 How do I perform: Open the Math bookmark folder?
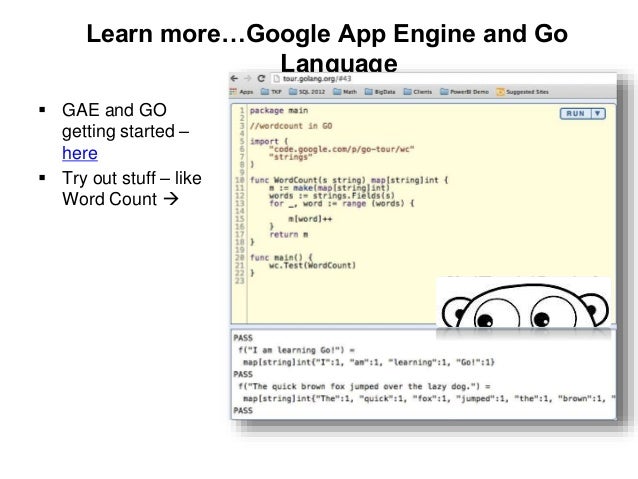click(345, 92)
